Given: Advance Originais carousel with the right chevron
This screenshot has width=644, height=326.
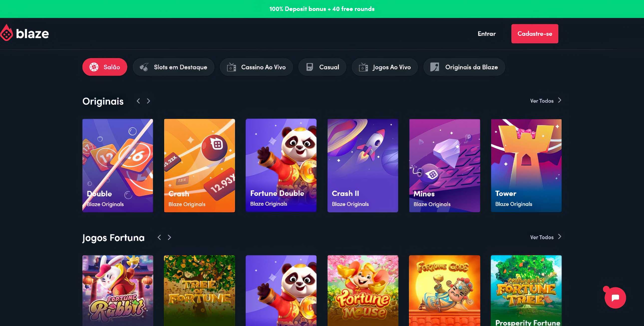Looking at the screenshot, I should coord(149,101).
